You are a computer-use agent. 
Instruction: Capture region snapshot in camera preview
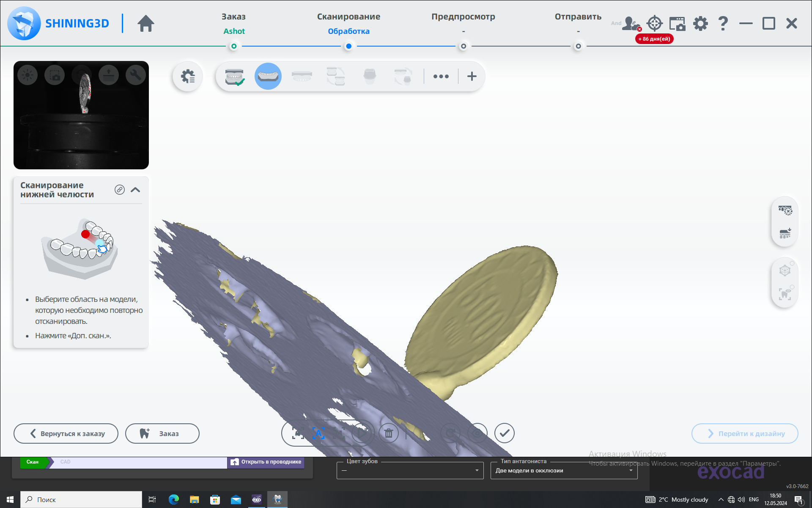coord(55,75)
